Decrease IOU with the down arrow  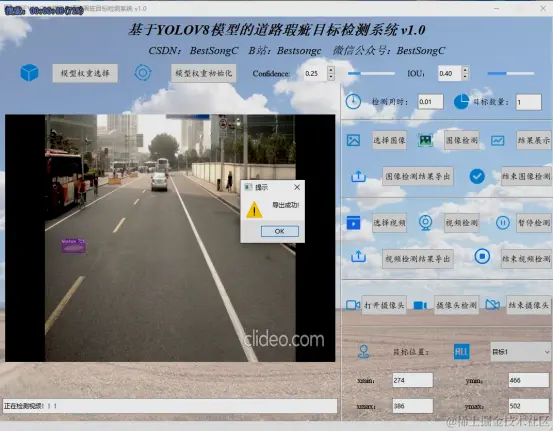coord(465,76)
